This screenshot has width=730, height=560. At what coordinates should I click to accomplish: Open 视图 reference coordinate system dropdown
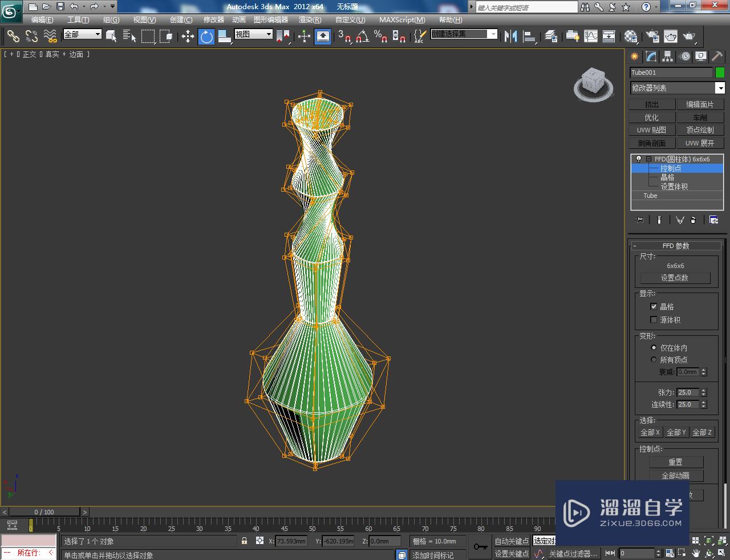pos(254,34)
